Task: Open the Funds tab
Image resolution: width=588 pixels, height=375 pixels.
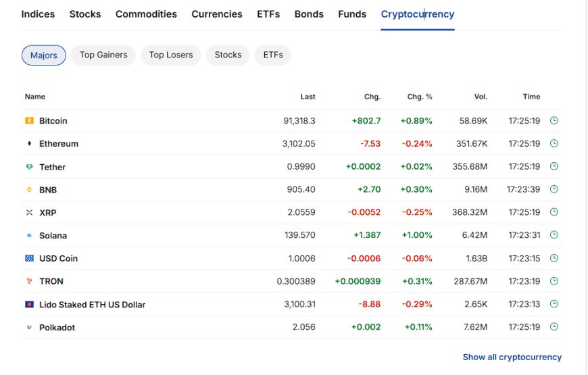Action: [x=352, y=14]
